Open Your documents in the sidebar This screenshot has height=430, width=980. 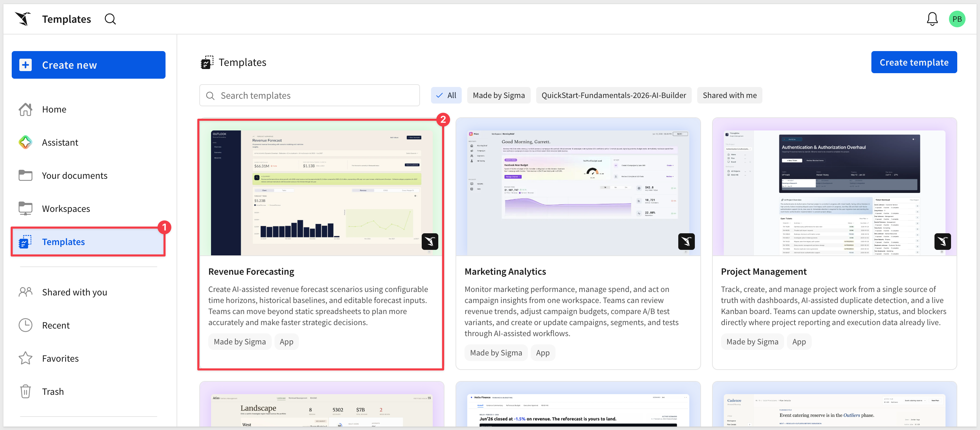88,176
